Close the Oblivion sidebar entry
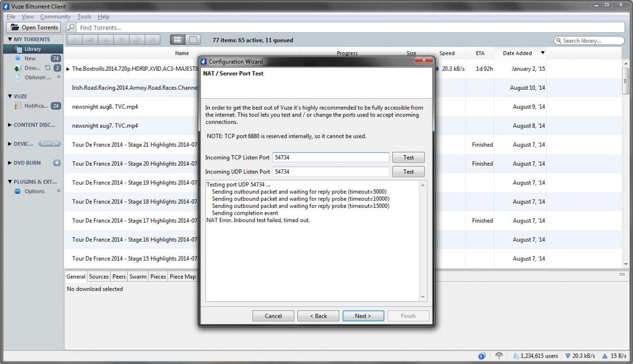633x364 pixels. [59, 78]
